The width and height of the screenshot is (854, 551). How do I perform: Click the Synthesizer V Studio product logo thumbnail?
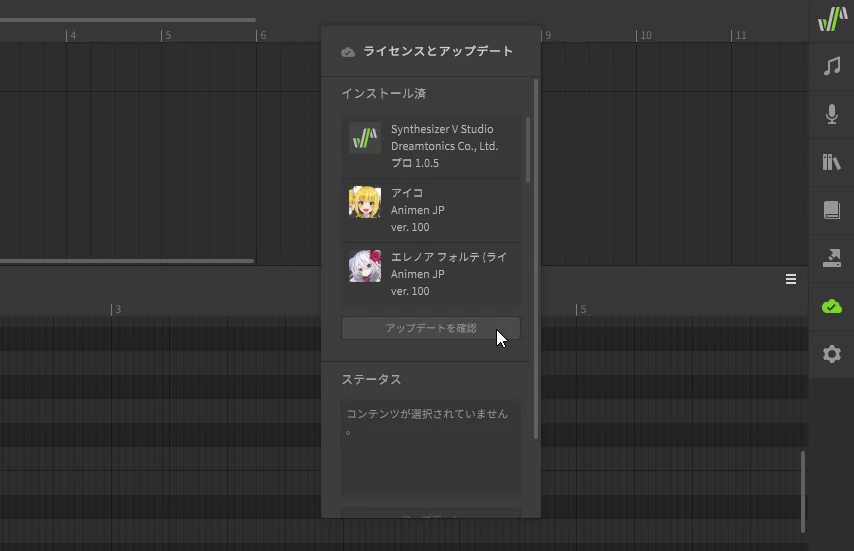point(365,138)
